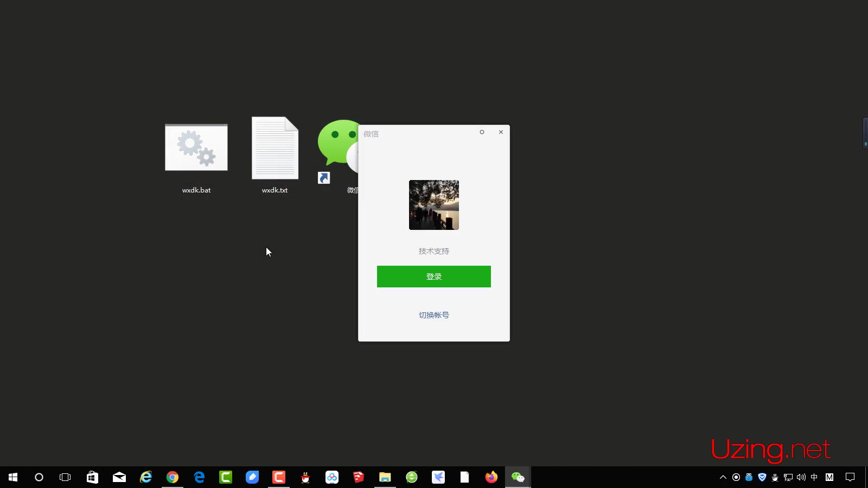Screen dimensions: 868x488
Task: Select the wxdk.txt document icon
Action: (x=275, y=148)
